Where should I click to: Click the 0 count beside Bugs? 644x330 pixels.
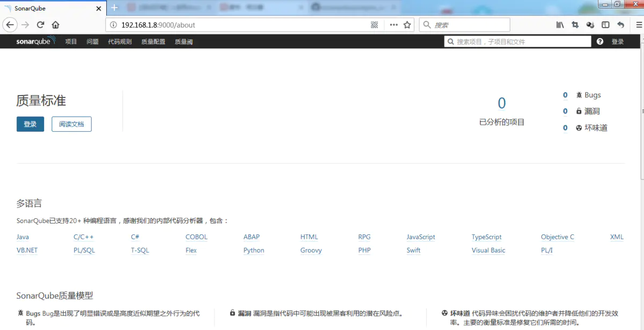click(565, 95)
